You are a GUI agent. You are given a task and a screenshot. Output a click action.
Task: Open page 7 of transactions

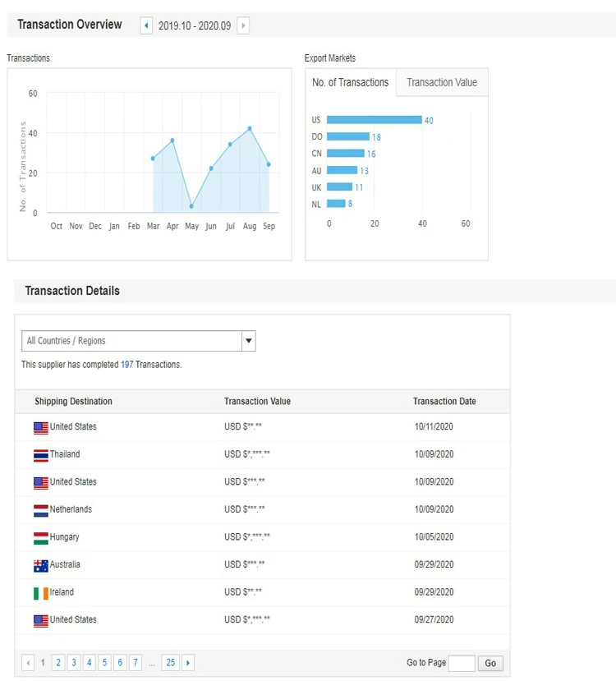[136, 662]
